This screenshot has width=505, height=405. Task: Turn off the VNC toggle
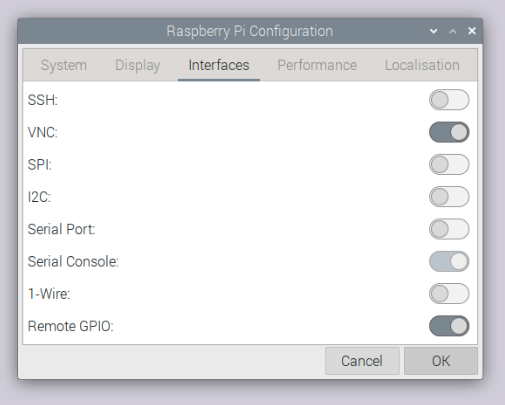coord(449,132)
